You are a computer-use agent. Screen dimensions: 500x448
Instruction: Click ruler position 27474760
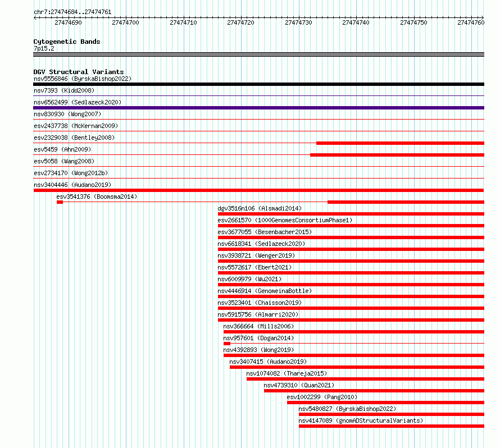tap(471, 22)
